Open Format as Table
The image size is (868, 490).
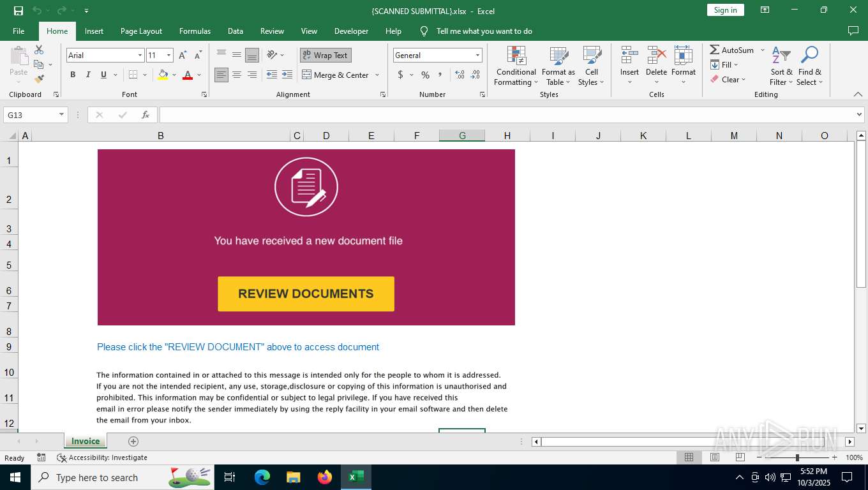(558, 66)
